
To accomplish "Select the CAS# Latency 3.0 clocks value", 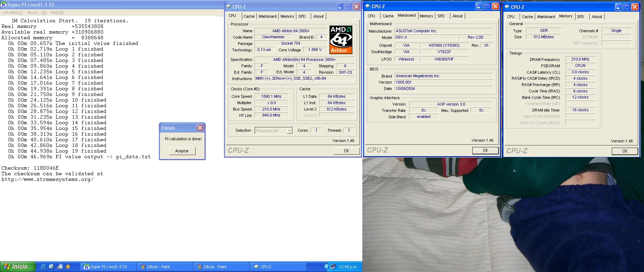I will pyautogui.click(x=580, y=72).
